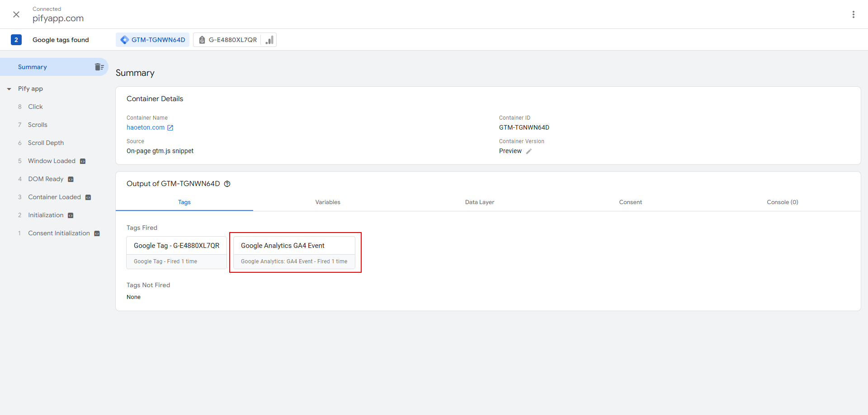The width and height of the screenshot is (868, 415).
Task: Select the DOM Ready event
Action: coord(46,179)
